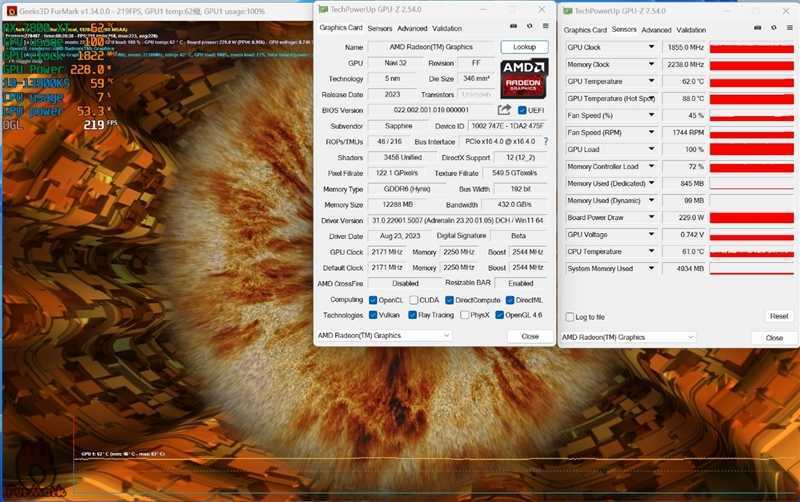Screen dimensions: 800x502
Task: Open the GPU Load sensor dropdown arrow
Action: click(651, 149)
